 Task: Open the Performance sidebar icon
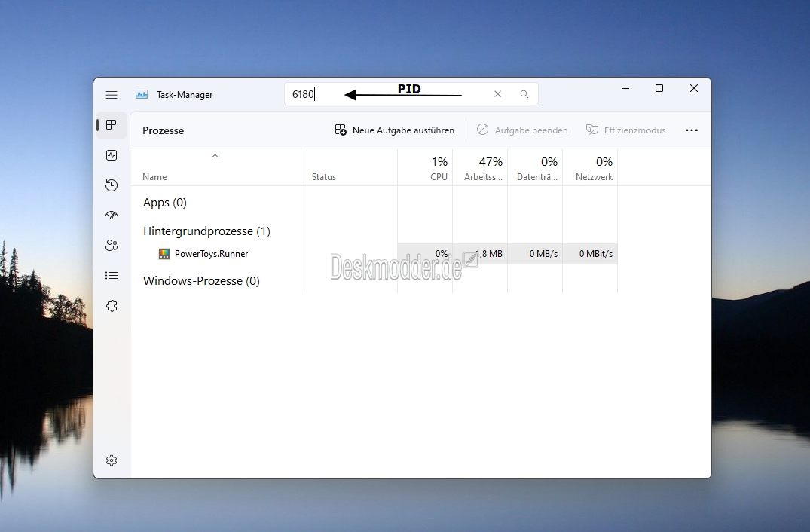point(112,155)
